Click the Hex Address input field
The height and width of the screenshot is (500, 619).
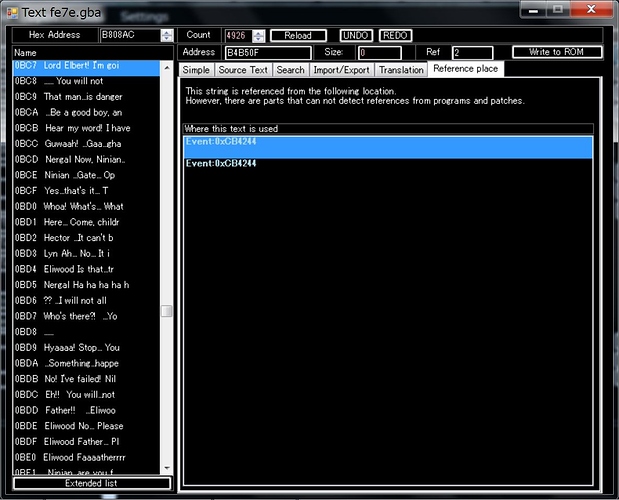click(129, 35)
